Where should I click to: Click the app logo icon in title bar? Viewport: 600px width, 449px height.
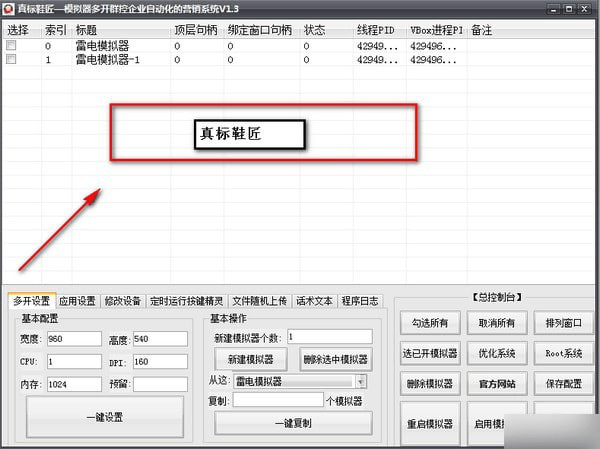click(x=8, y=8)
